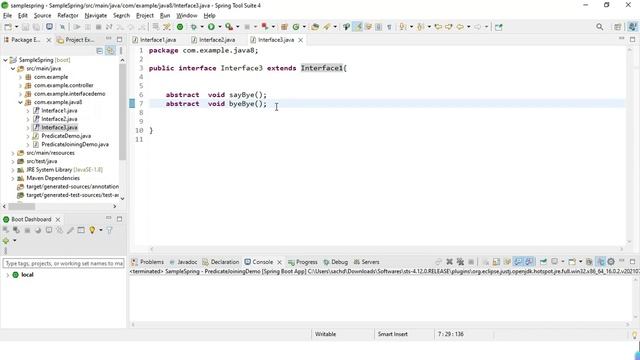Click the Boot Dashboard tags filter field

tap(63, 263)
